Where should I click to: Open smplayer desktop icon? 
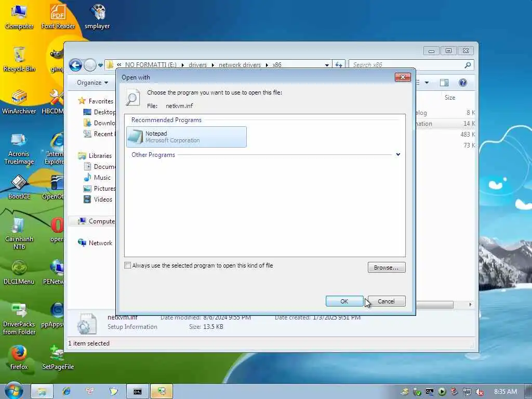tap(97, 17)
